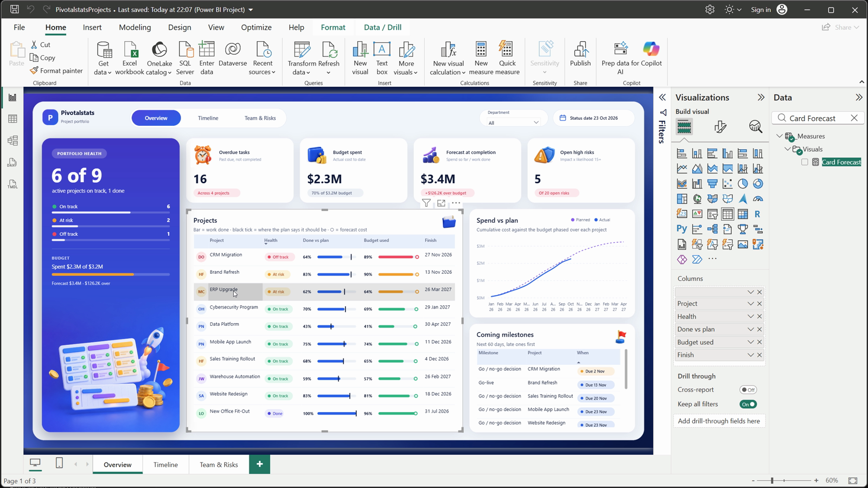
Task: Open the Format visual pane icon
Action: (720, 127)
